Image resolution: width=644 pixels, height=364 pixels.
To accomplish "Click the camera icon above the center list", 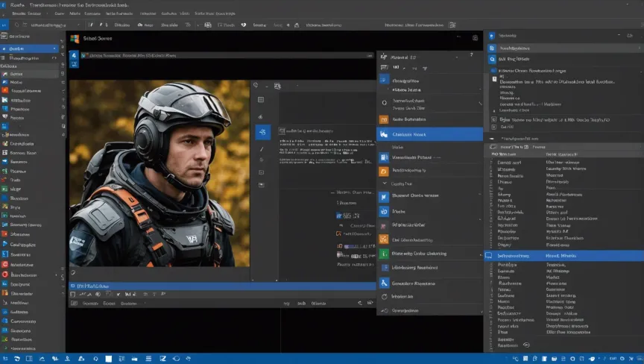I will pyautogui.click(x=475, y=38).
